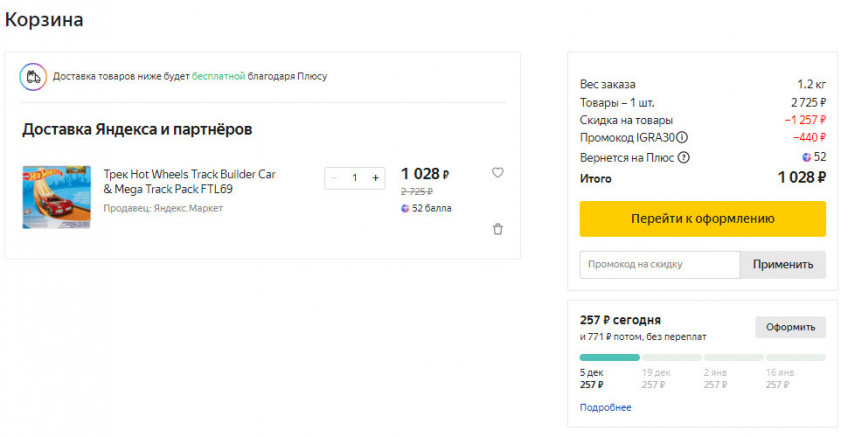This screenshot has height=437, width=848.
Task: Open "Подробнее" link under the payment schedule
Action: pyautogui.click(x=605, y=408)
